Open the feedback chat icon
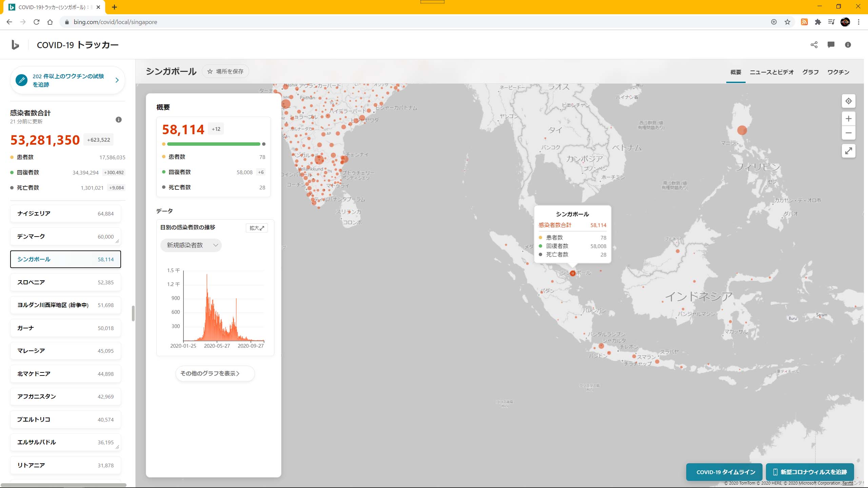This screenshot has width=868, height=488. (x=831, y=45)
